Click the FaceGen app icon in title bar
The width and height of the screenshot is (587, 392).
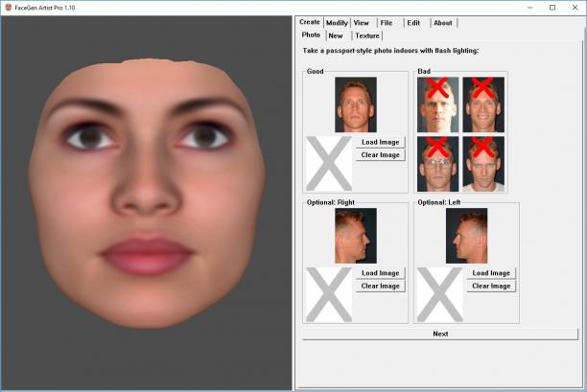[x=9, y=8]
